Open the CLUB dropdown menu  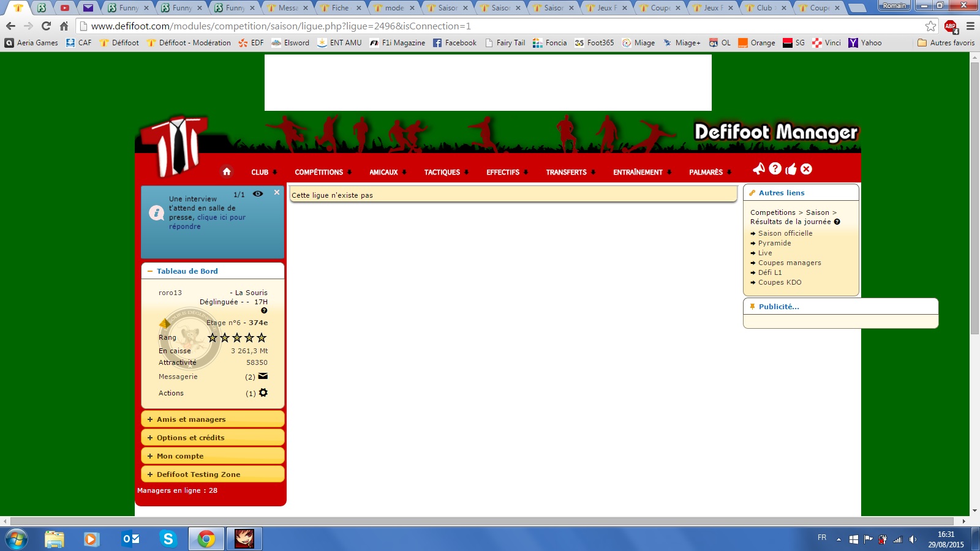[x=264, y=172]
